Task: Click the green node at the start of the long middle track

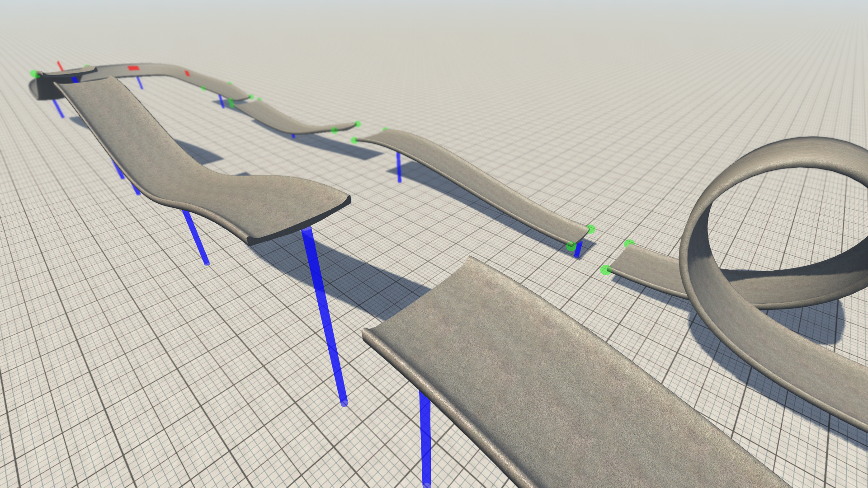Action: (x=354, y=141)
